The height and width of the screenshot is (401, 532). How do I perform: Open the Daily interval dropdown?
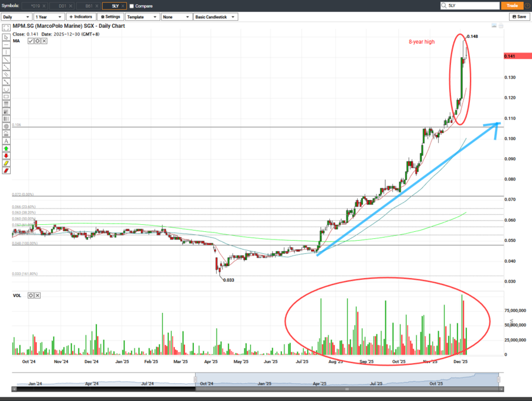(16, 17)
